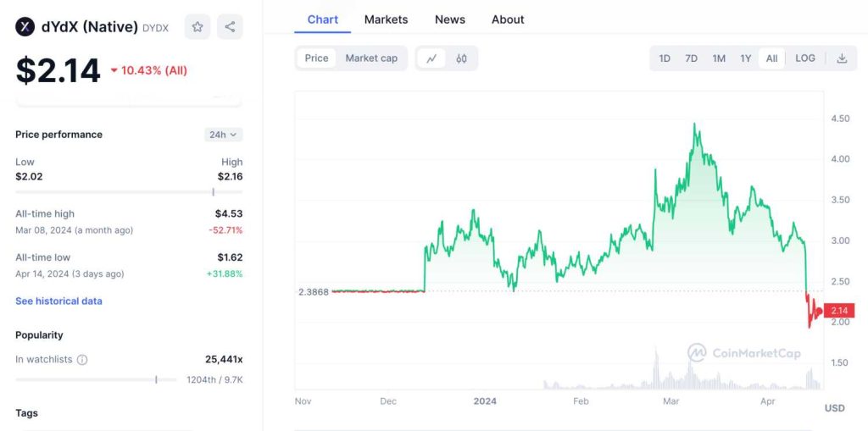Screen dimensions: 868x431
Task: Toggle LOG scale on chart
Action: (x=805, y=58)
